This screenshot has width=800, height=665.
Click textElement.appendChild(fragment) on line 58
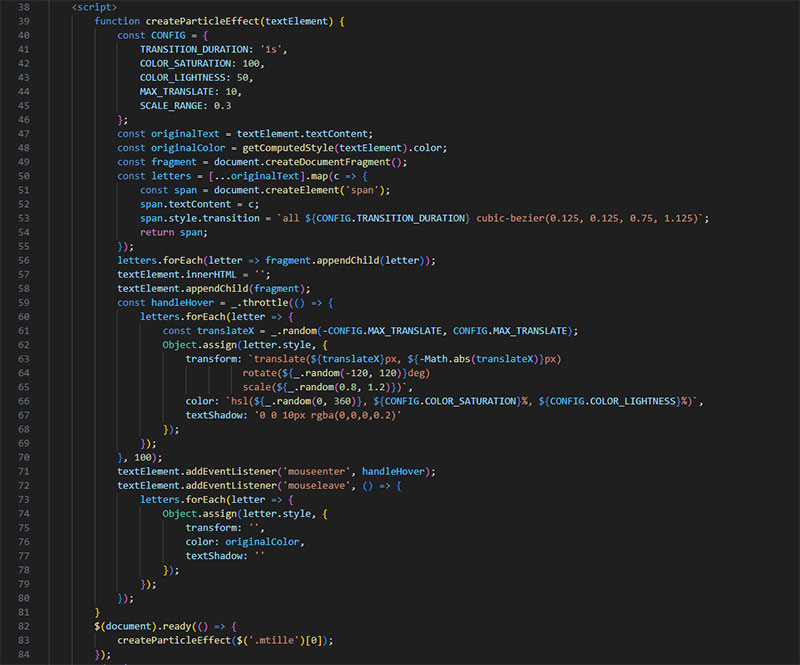211,289
